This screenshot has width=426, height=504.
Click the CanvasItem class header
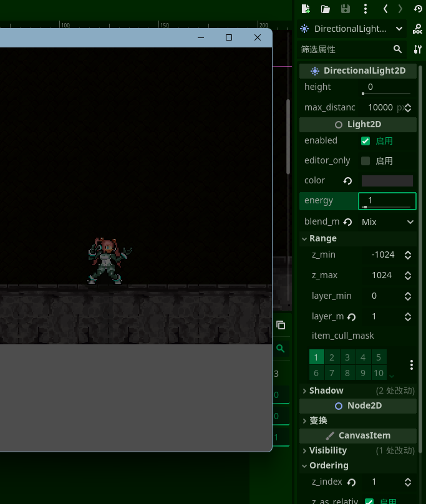pos(358,435)
